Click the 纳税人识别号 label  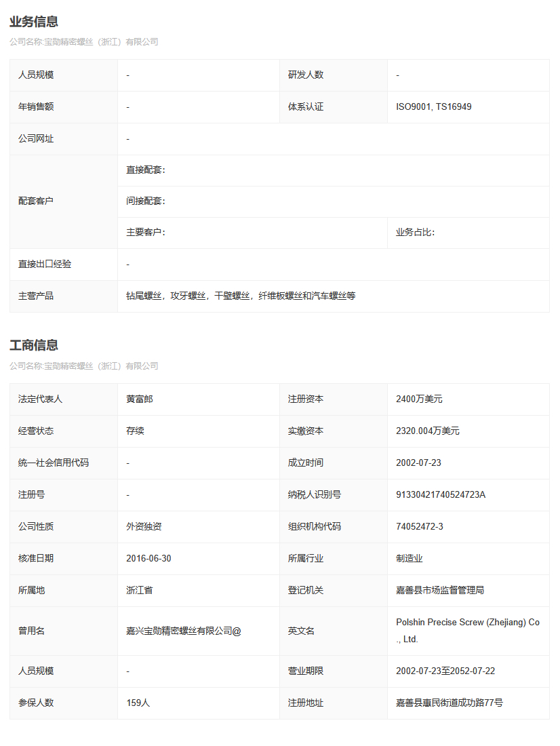pyautogui.click(x=315, y=495)
